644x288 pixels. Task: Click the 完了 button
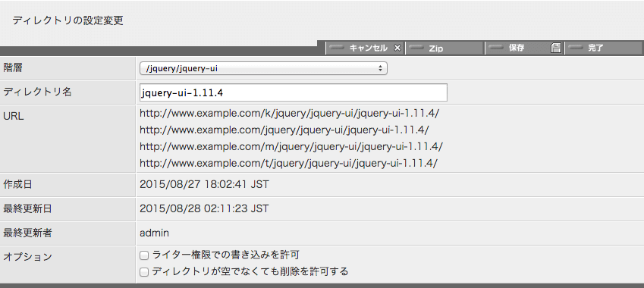point(604,48)
